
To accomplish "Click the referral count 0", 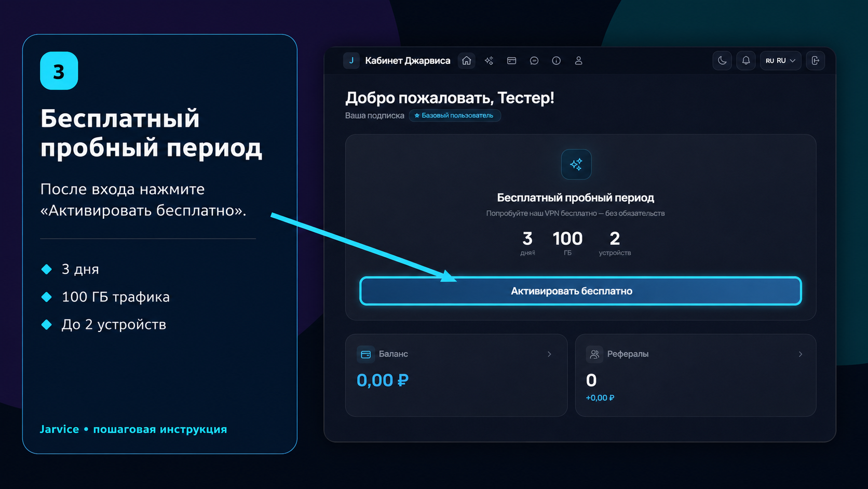I will [x=591, y=380].
